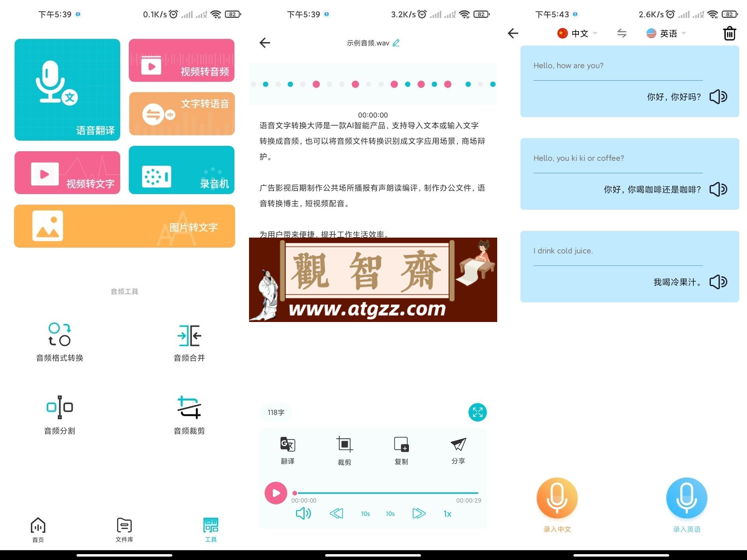This screenshot has width=747, height=560.
Task: Click the audio progress bar track
Action: [386, 493]
